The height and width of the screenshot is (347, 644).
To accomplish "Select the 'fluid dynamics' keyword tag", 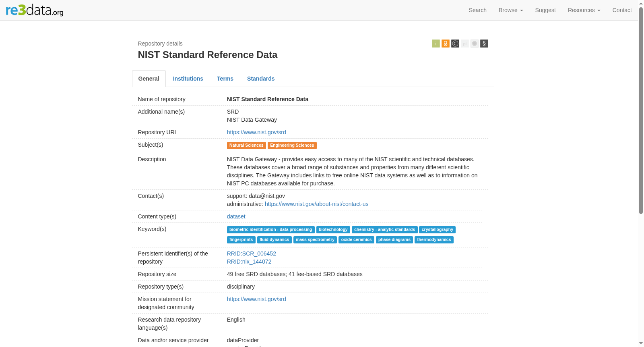I will click(x=275, y=240).
